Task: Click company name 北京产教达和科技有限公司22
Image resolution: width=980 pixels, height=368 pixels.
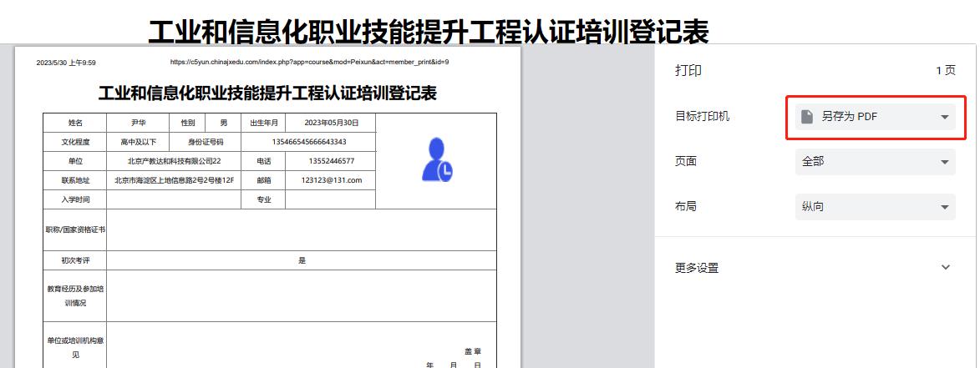Action: click(174, 161)
